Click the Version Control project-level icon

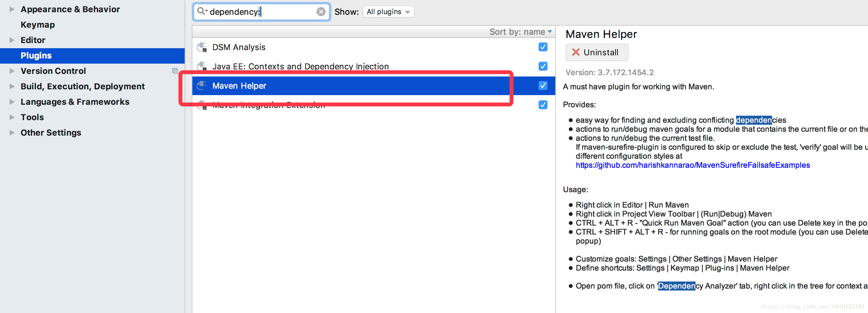click(175, 71)
